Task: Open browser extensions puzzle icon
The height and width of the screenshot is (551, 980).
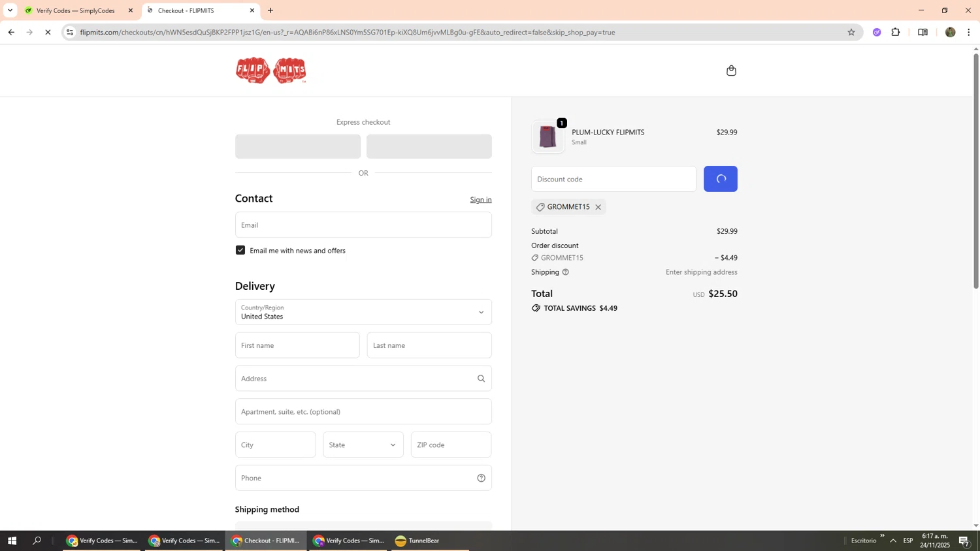Action: (896, 32)
